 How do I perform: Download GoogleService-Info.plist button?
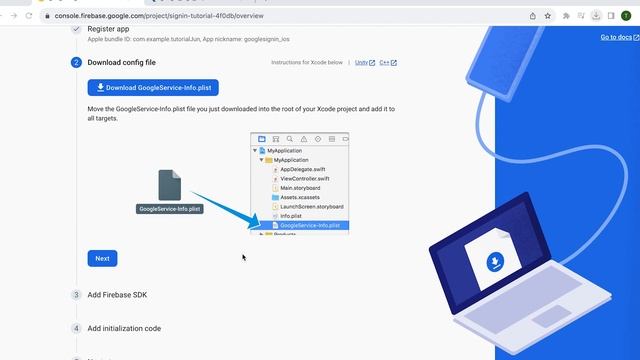[153, 88]
